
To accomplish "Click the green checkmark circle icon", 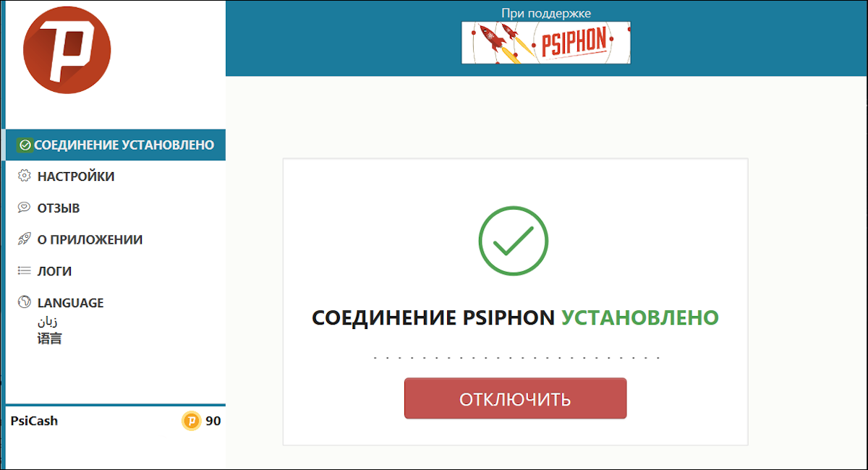I will click(515, 241).
